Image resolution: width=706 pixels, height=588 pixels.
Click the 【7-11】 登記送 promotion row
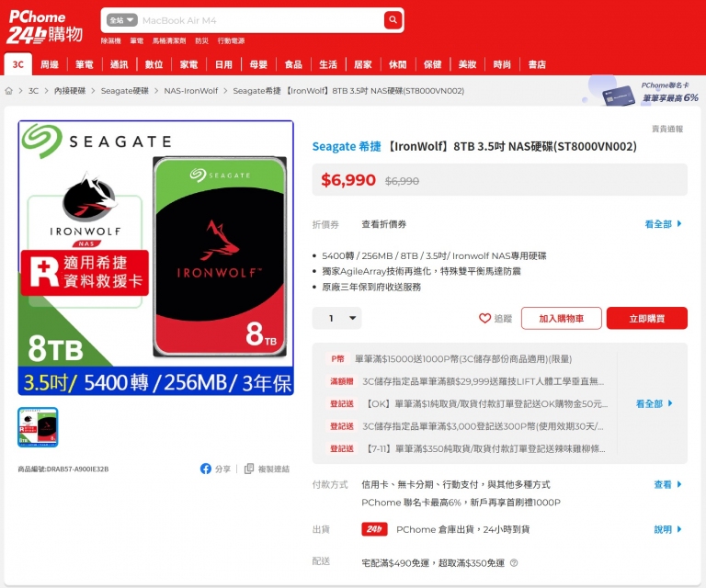(466, 448)
